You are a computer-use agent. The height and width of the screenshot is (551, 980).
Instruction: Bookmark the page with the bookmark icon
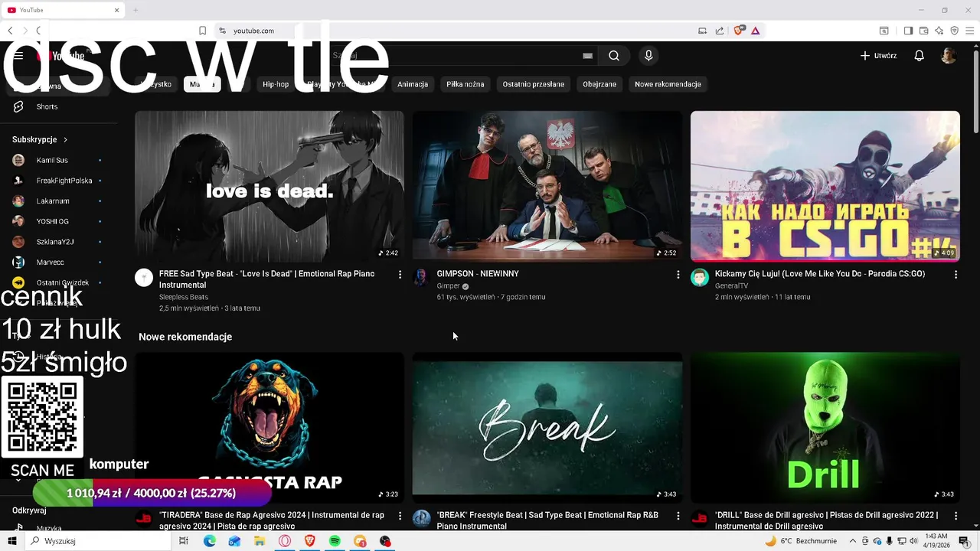pos(202,31)
